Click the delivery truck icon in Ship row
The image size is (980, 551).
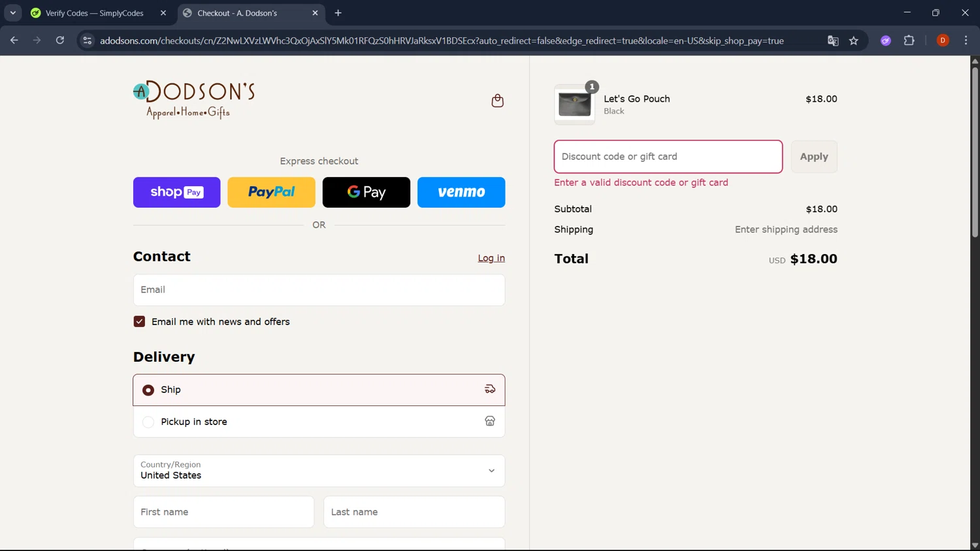[489, 389]
